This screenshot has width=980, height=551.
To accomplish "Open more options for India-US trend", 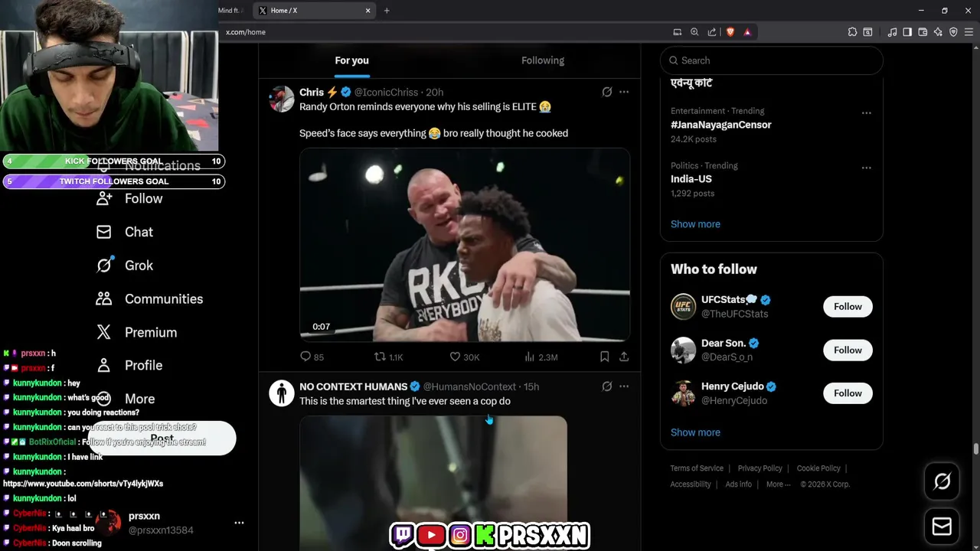I will click(x=866, y=168).
